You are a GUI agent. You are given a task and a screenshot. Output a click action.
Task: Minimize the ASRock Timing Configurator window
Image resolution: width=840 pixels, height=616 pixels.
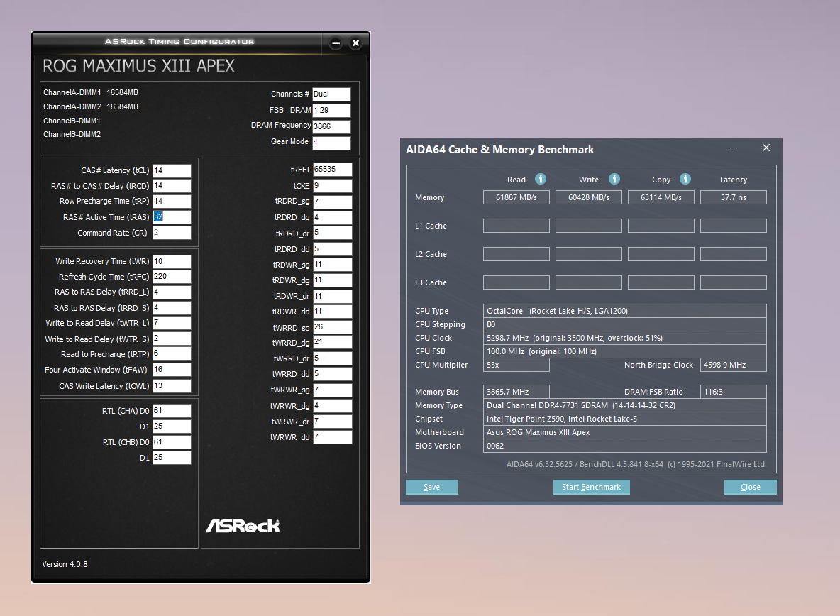tap(336, 43)
